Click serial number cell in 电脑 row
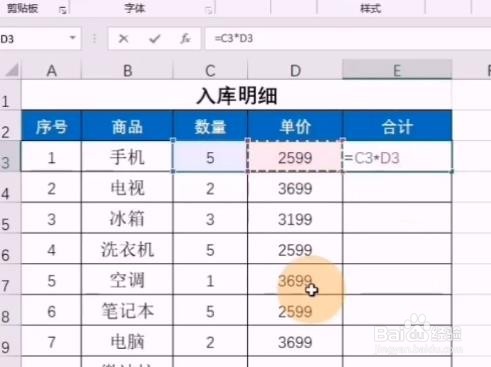The image size is (491, 367). click(x=51, y=341)
